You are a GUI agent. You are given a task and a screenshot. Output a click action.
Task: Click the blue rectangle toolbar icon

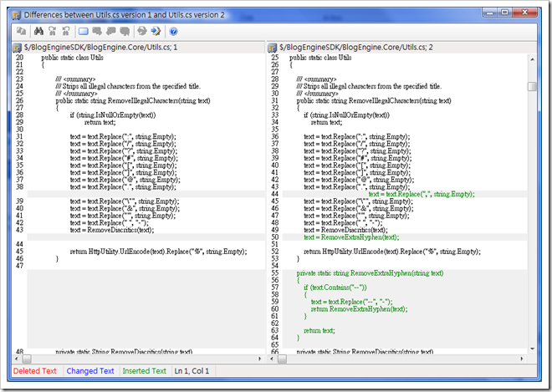tap(84, 31)
